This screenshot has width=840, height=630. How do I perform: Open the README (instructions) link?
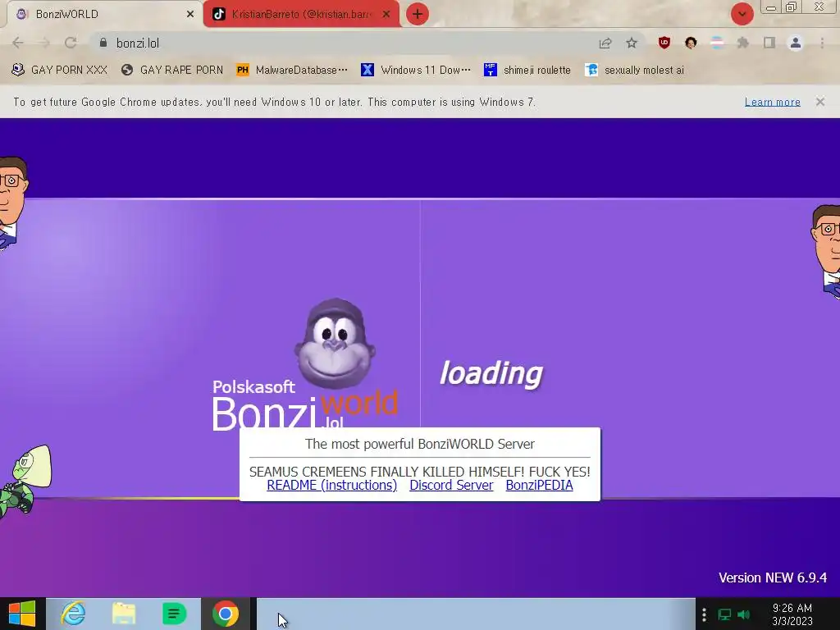pos(331,486)
